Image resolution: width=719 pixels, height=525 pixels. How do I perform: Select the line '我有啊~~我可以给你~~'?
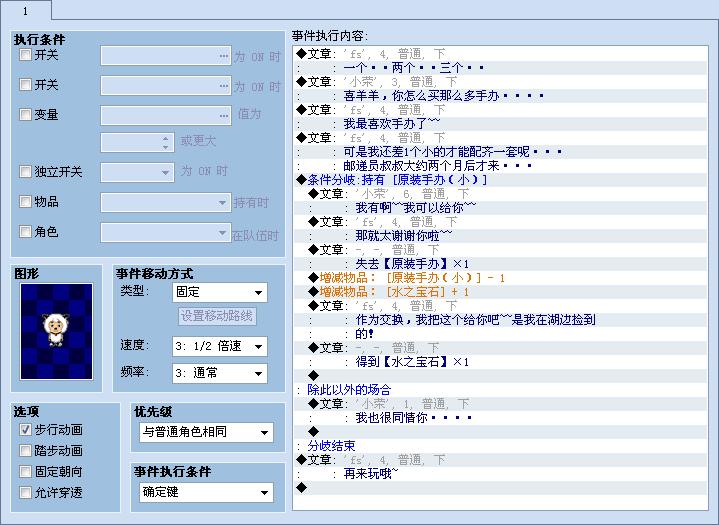tap(500, 208)
